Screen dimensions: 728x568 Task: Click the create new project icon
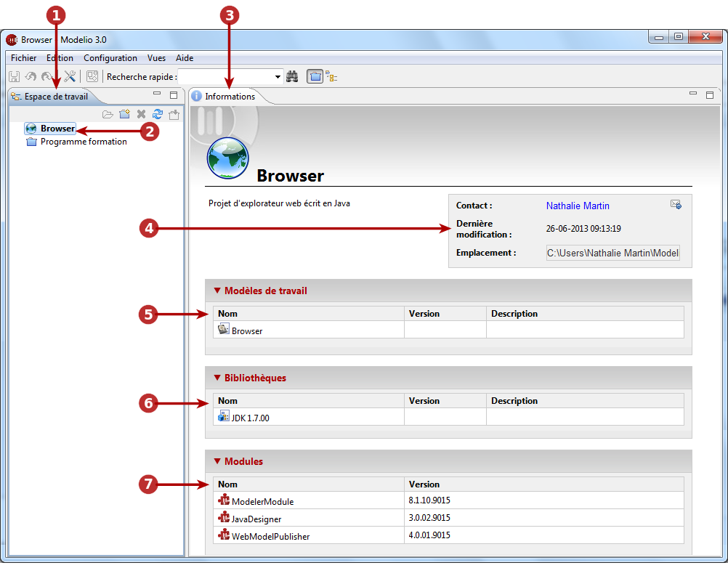coord(124,114)
